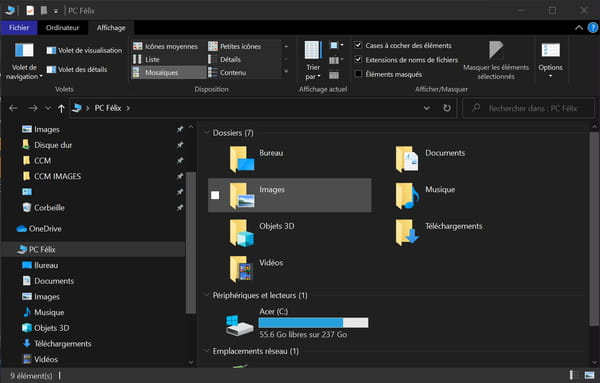Viewport: 600px width, 383px height.
Task: Open the Musique folder tile
Action: pyautogui.click(x=455, y=195)
